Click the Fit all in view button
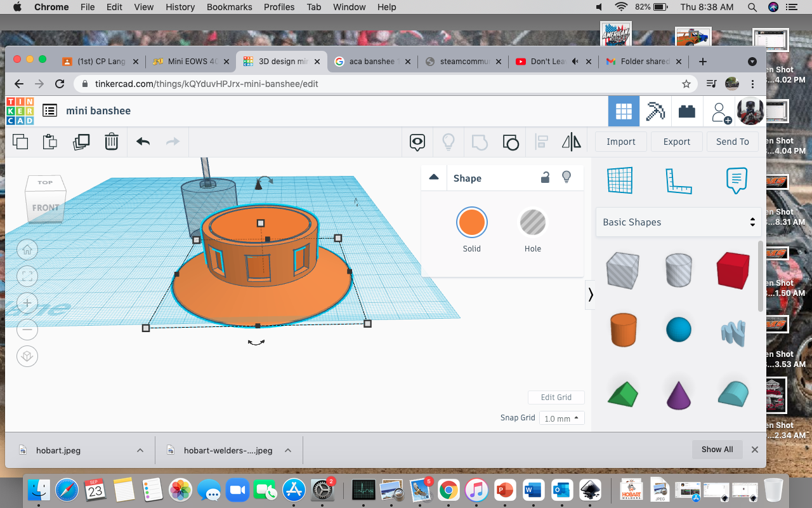812x508 pixels. 27,276
